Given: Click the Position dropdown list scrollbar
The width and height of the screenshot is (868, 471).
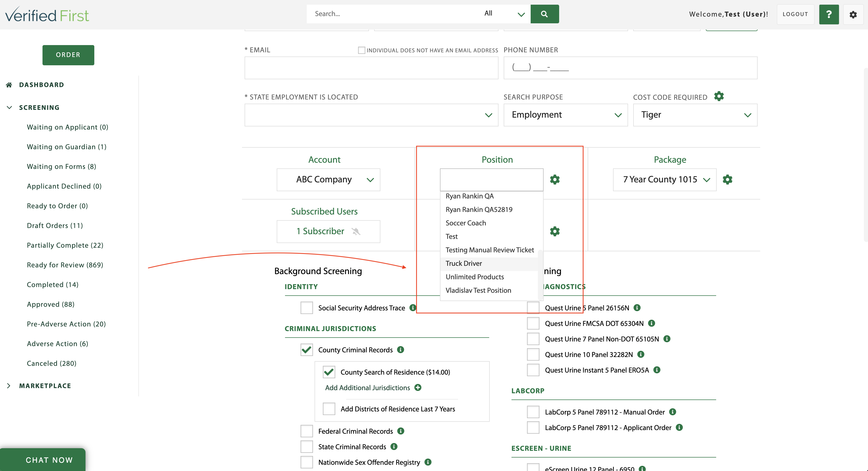Looking at the screenshot, I should coord(540,275).
